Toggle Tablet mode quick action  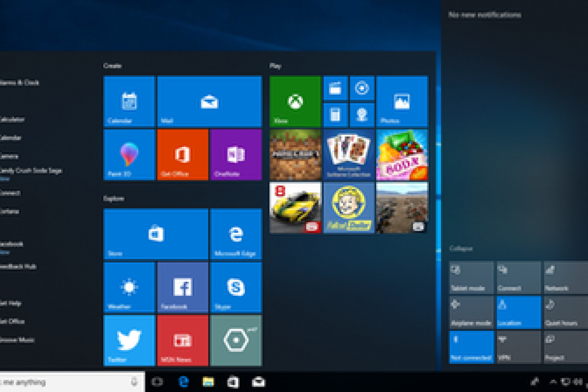coord(471,277)
